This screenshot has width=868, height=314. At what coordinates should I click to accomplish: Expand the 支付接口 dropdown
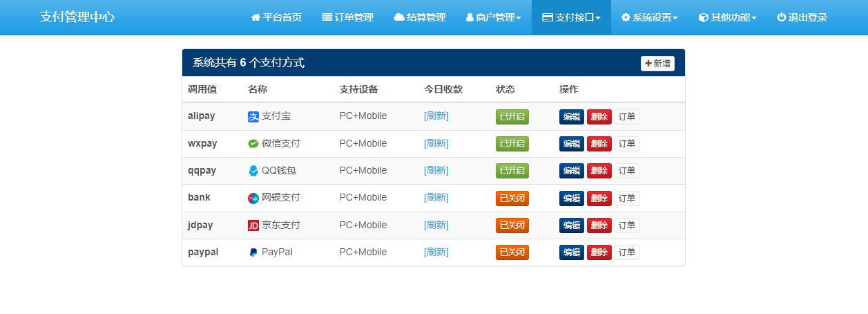572,17
